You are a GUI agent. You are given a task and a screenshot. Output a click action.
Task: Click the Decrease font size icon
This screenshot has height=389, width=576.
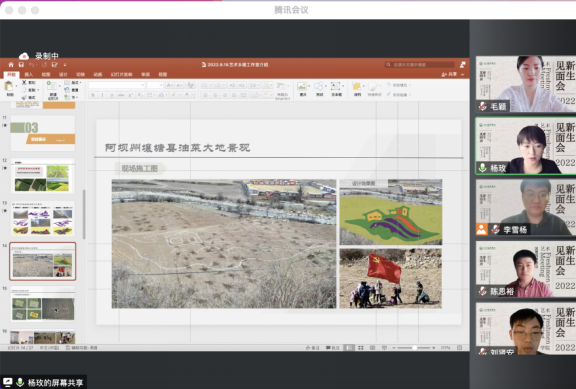(179, 85)
